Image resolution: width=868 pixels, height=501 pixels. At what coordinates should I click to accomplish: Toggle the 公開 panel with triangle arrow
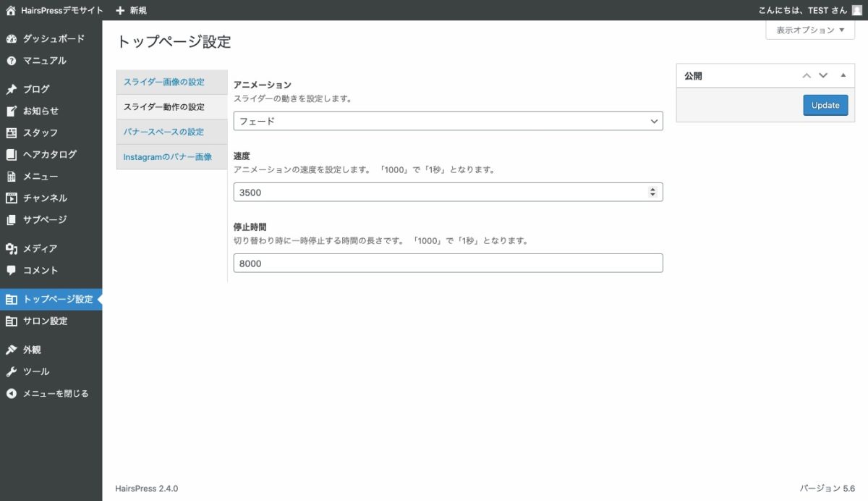tap(843, 75)
